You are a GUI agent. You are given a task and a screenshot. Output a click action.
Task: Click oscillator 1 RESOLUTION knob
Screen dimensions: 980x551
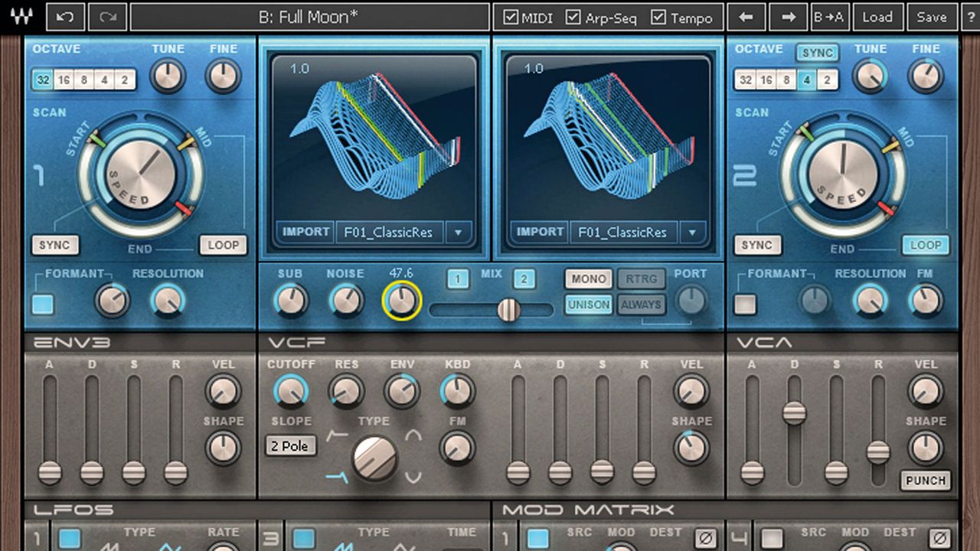click(168, 301)
